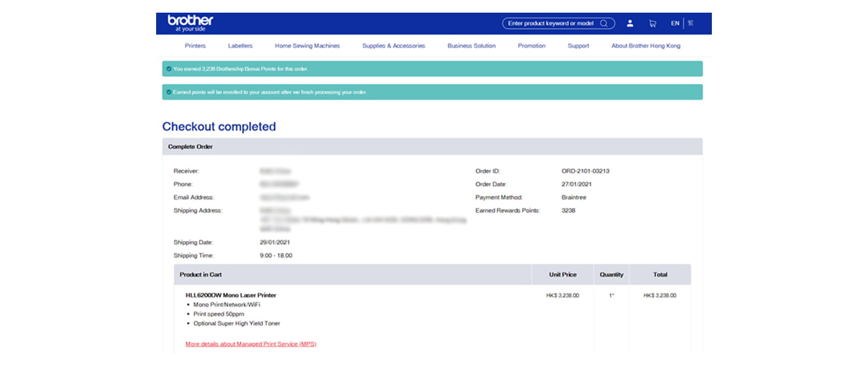Select total HK$ 3,238.00 under Total column
The image size is (868, 370).
[660, 296]
